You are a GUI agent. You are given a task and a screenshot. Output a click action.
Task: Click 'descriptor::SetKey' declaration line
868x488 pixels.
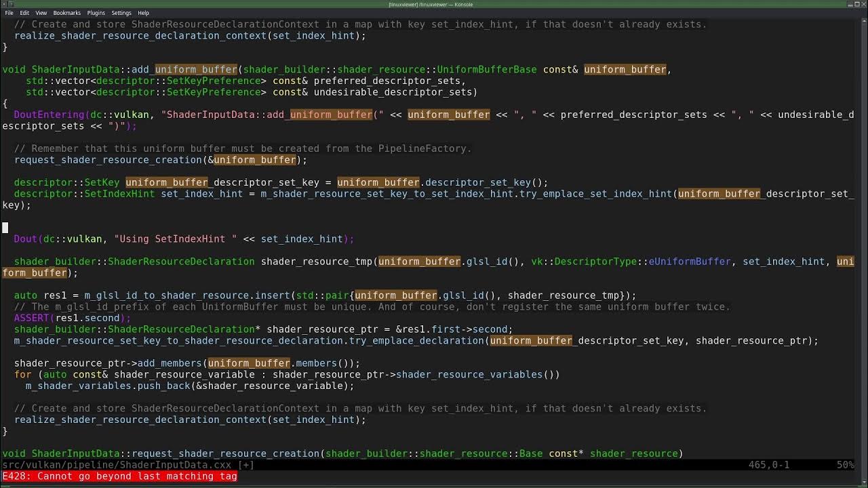(x=281, y=182)
